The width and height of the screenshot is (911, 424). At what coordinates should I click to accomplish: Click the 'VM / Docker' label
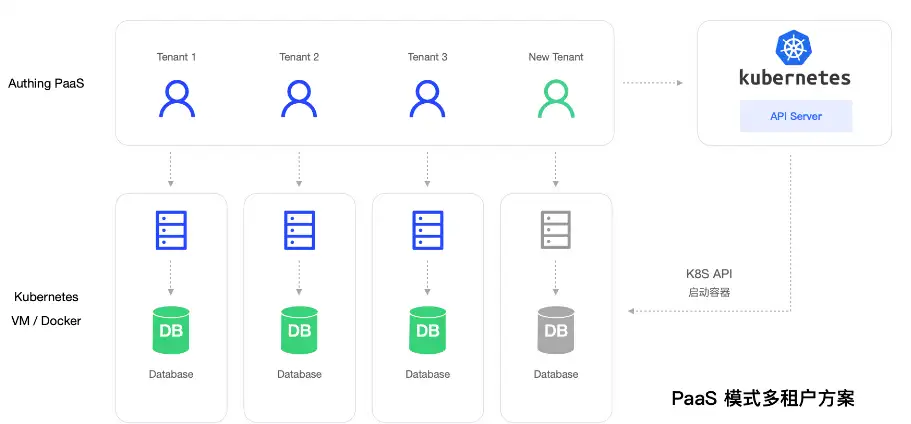pyautogui.click(x=46, y=321)
